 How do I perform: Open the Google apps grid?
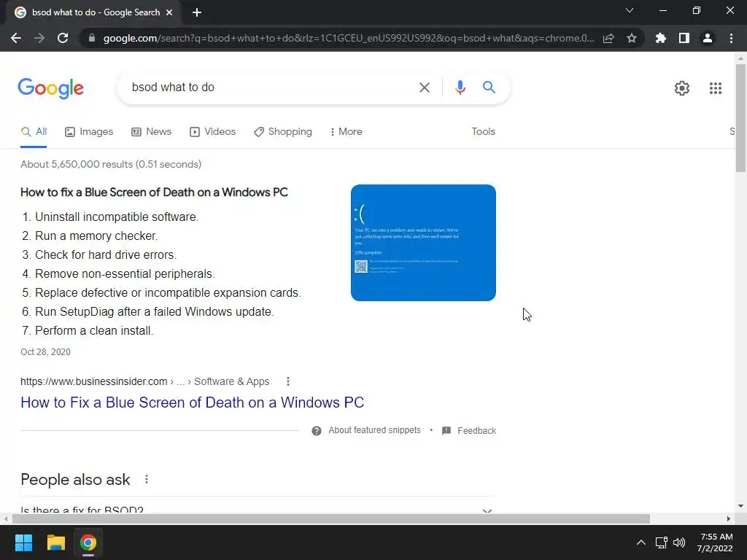pos(716,88)
